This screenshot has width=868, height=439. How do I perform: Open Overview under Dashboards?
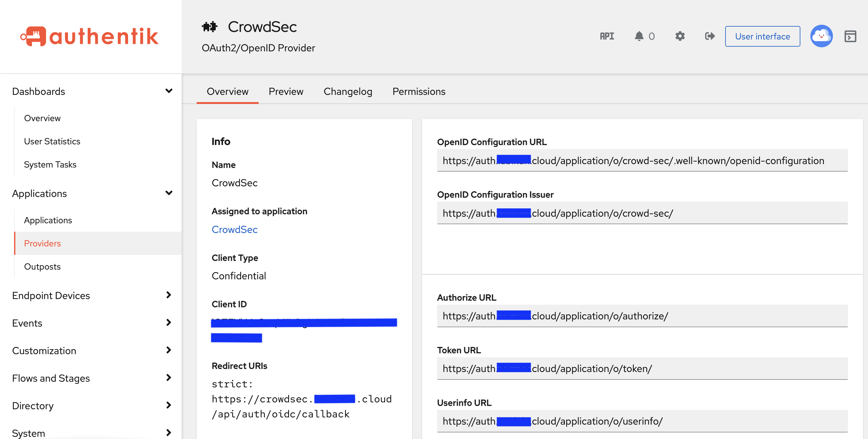coord(43,118)
